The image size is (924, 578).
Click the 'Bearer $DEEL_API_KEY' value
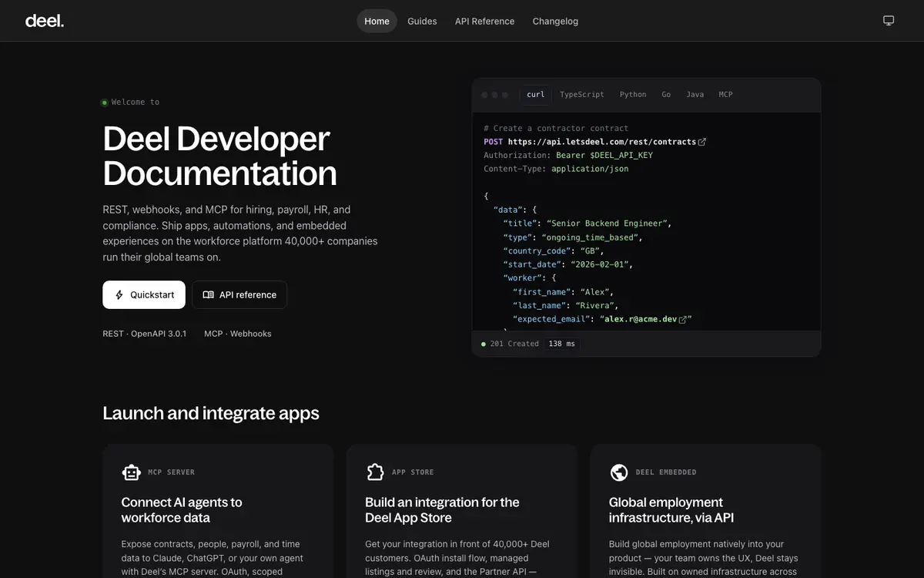coord(604,156)
